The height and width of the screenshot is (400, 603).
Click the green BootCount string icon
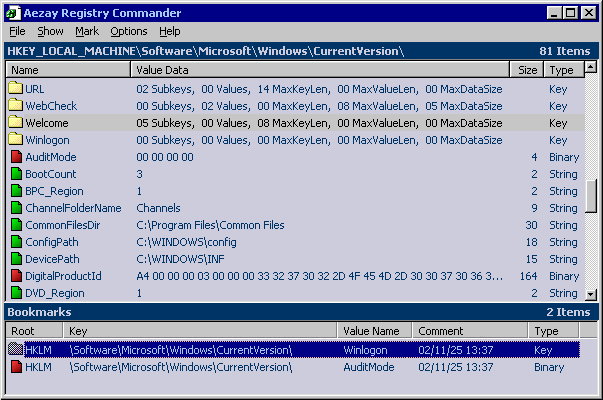tap(16, 173)
